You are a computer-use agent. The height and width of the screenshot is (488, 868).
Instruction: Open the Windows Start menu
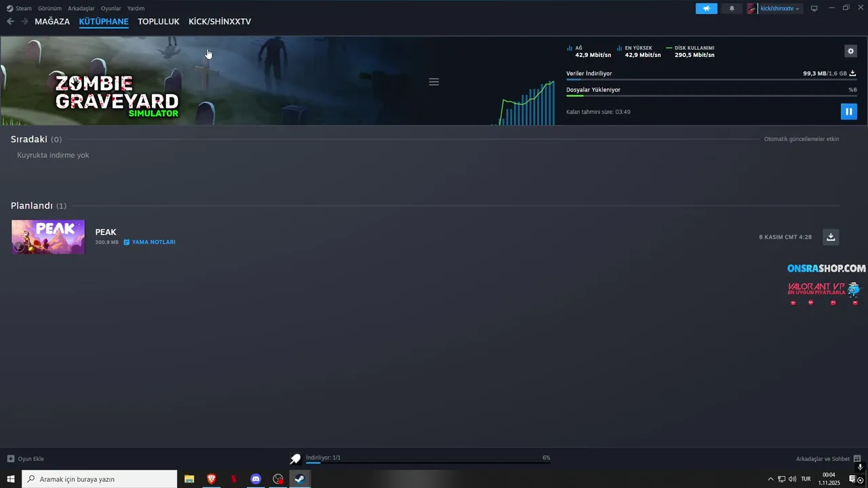click(11, 479)
